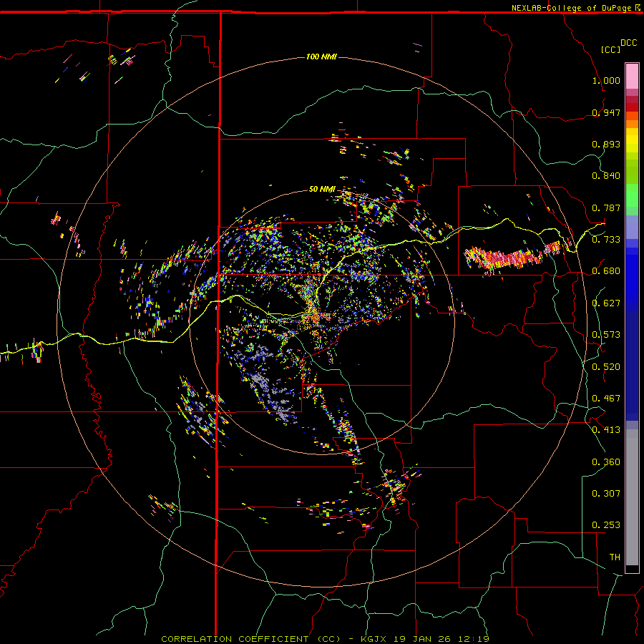The image size is (644, 644).
Task: Pick the gray segment of the color scale
Action: point(632,497)
